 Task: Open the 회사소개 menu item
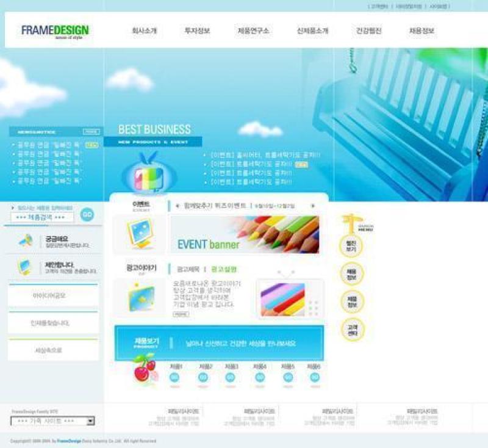click(x=145, y=31)
